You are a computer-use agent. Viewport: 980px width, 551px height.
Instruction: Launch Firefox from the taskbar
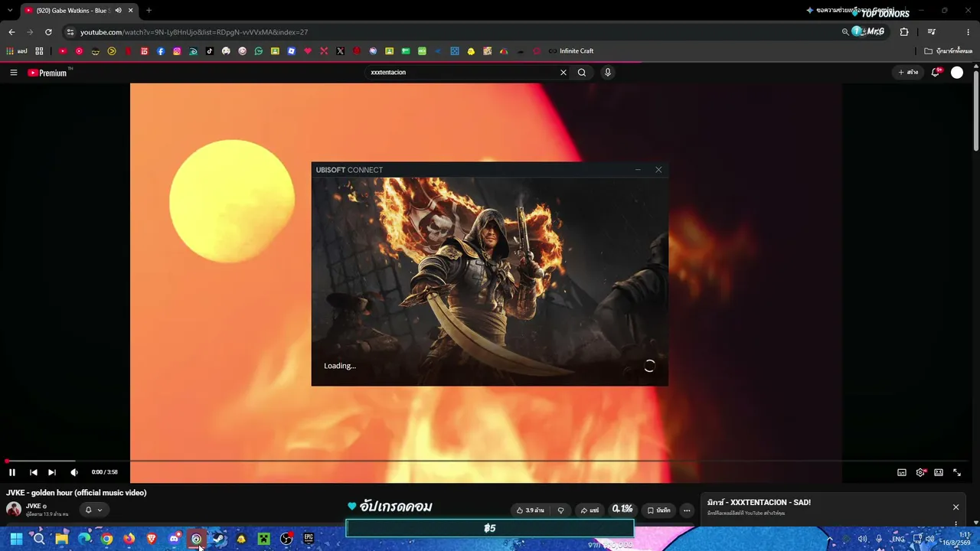pos(129,539)
